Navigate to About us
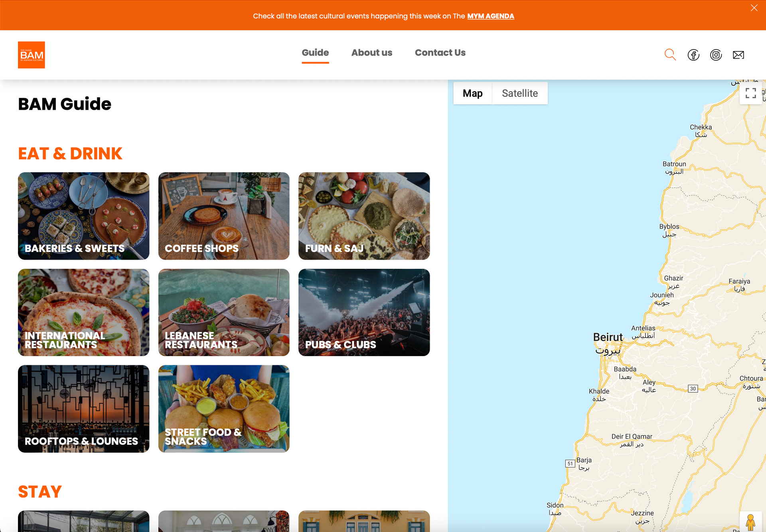Viewport: 766px width, 532px height. (x=371, y=52)
